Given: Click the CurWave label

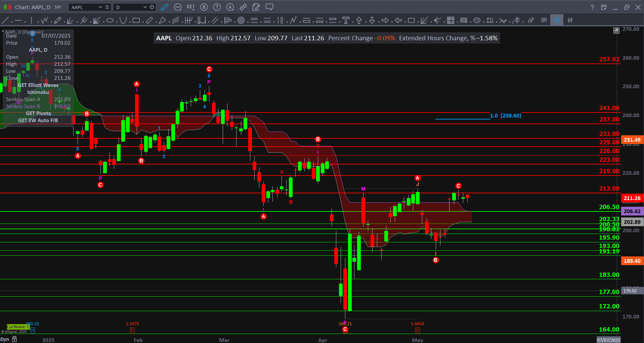Looking at the screenshot, I should click(18, 327).
